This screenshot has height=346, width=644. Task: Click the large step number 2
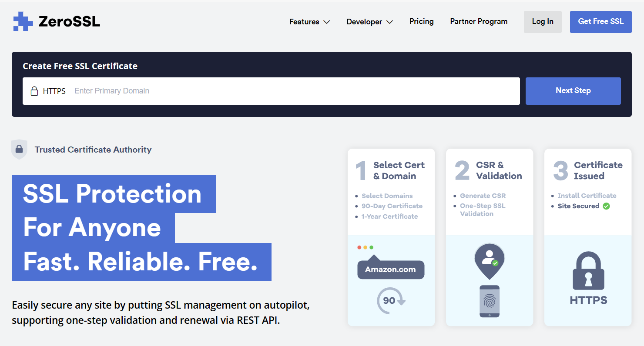coord(462,171)
